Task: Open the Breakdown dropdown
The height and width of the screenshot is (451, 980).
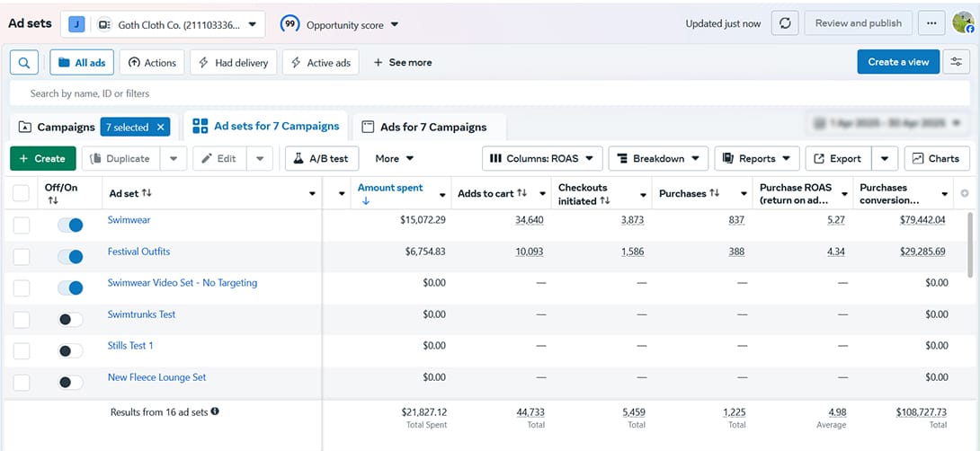Action: [658, 158]
